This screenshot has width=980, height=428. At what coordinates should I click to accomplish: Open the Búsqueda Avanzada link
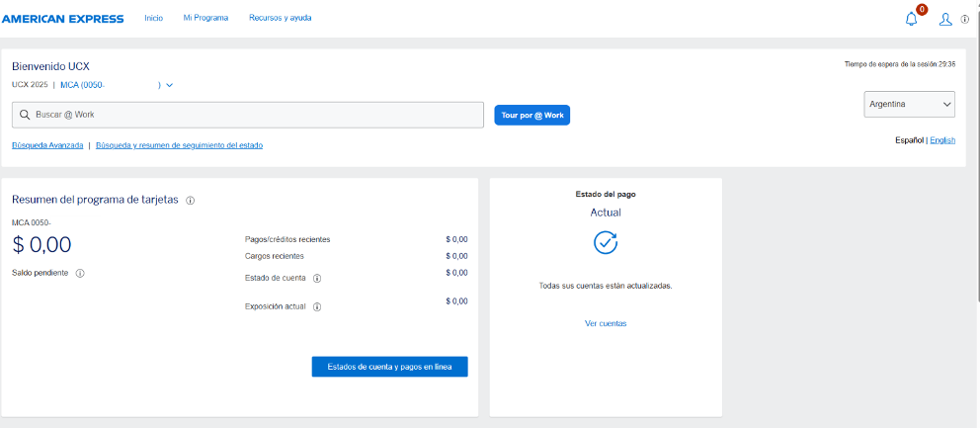click(47, 145)
